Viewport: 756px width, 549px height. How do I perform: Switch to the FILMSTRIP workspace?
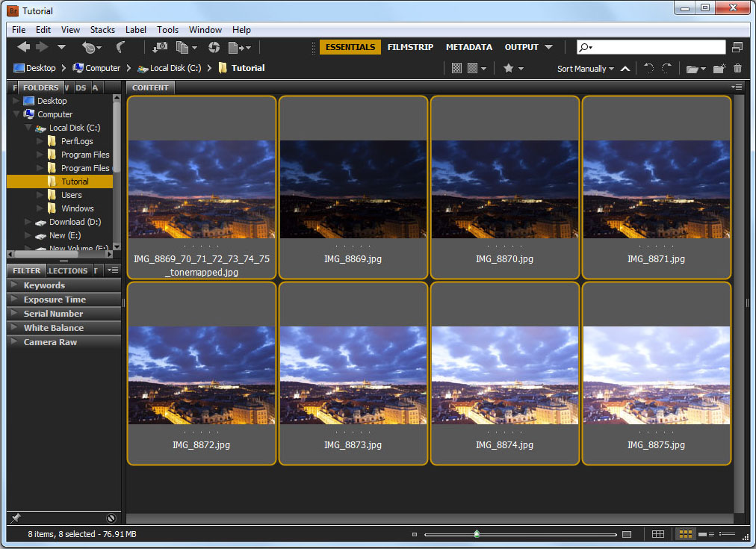click(410, 47)
